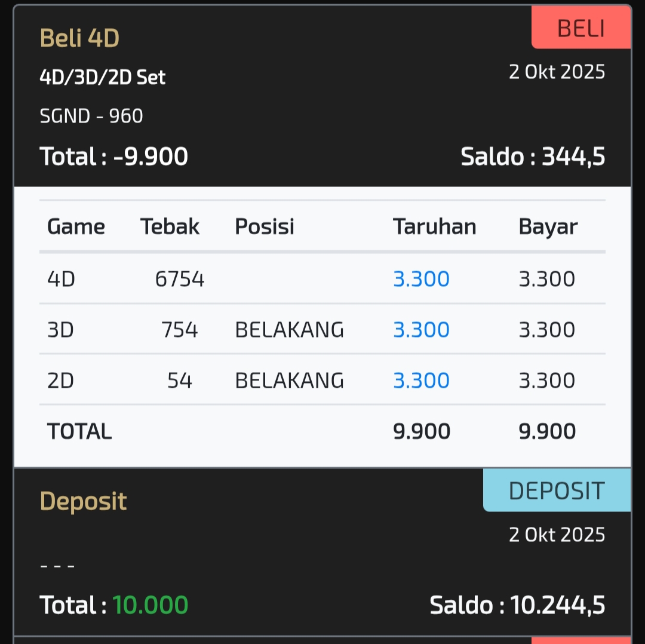645x644 pixels.
Task: Click BELAKANG in the 3D row
Action: tap(289, 330)
